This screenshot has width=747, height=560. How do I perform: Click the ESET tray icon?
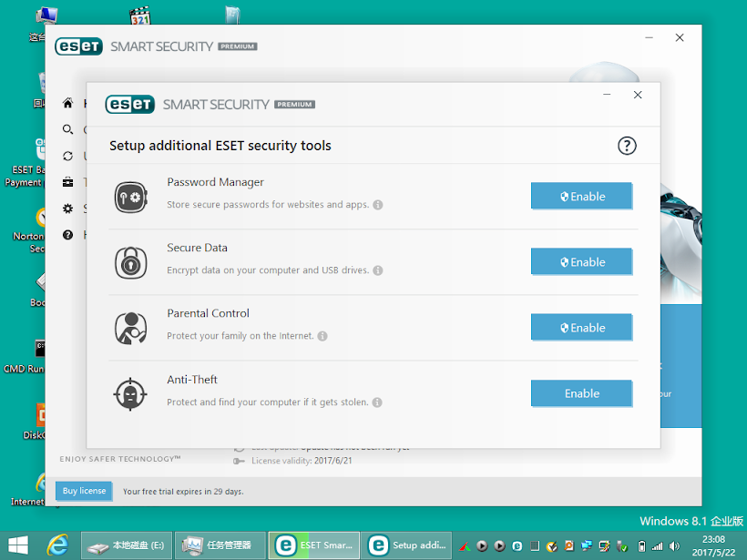click(517, 546)
